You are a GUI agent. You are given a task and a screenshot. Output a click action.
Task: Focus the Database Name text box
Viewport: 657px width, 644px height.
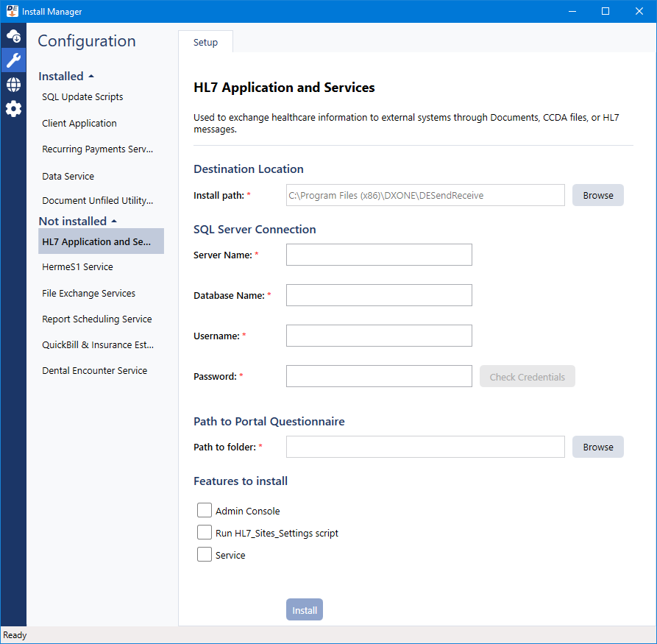379,295
